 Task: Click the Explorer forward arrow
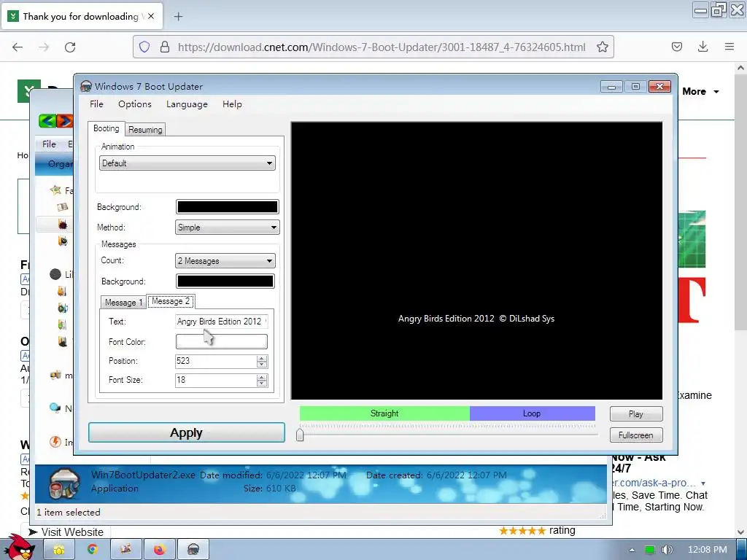coord(64,121)
